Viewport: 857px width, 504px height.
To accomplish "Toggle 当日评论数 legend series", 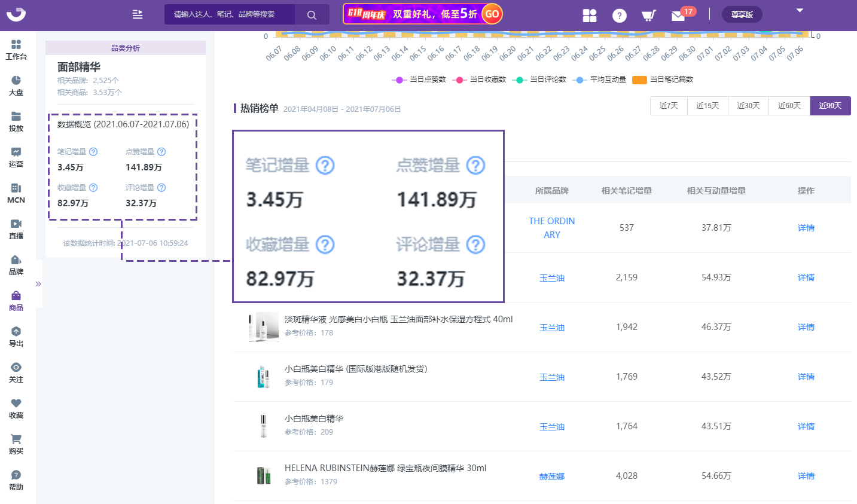I will (539, 80).
